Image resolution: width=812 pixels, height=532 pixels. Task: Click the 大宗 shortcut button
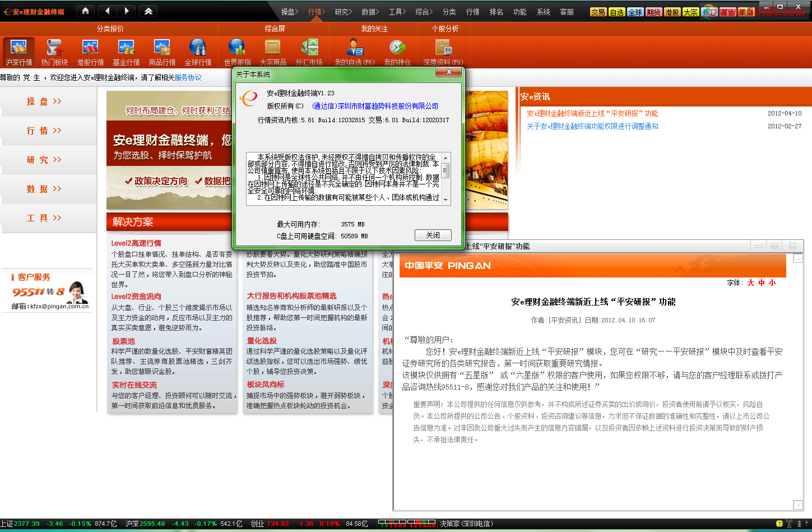(x=690, y=12)
